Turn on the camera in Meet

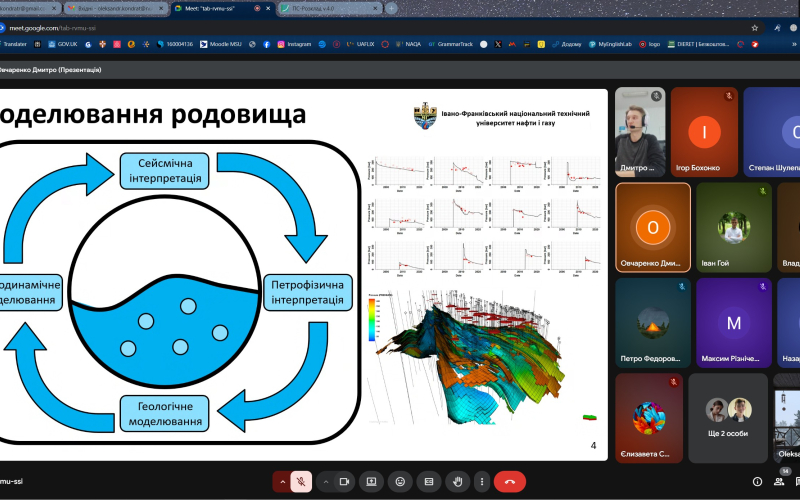click(x=345, y=482)
